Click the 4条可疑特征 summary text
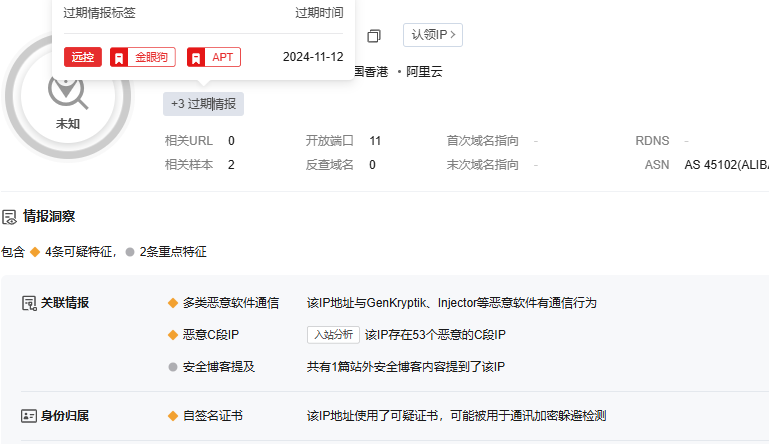 [x=81, y=252]
